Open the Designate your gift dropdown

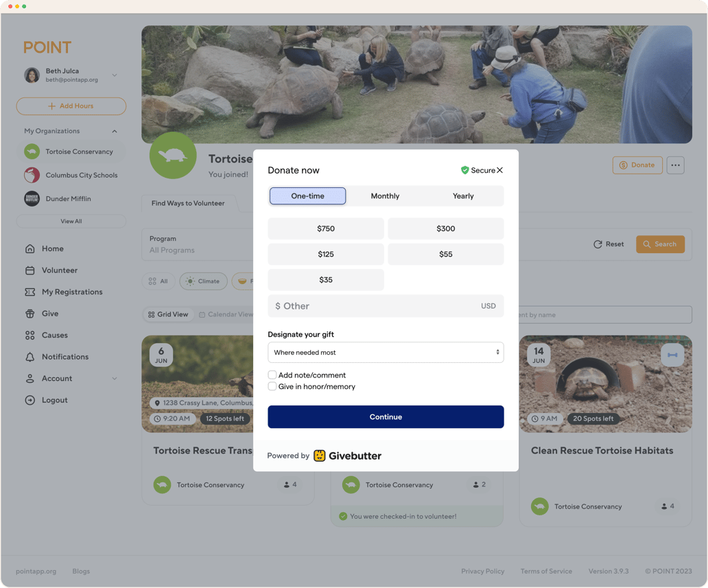[386, 353]
